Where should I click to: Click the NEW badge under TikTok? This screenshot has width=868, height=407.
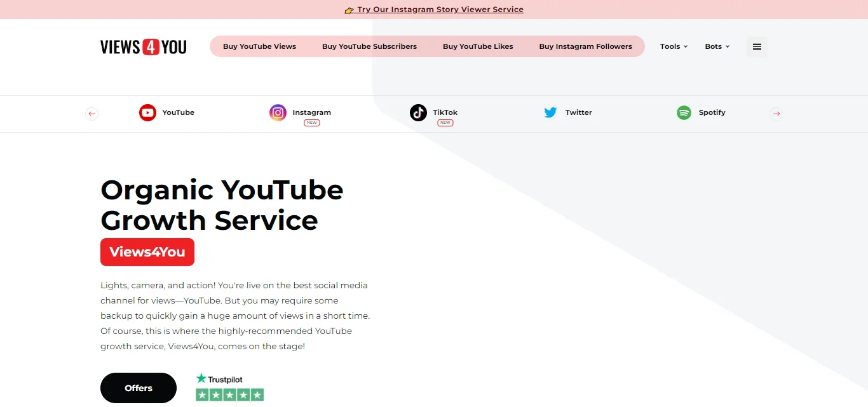(445, 123)
